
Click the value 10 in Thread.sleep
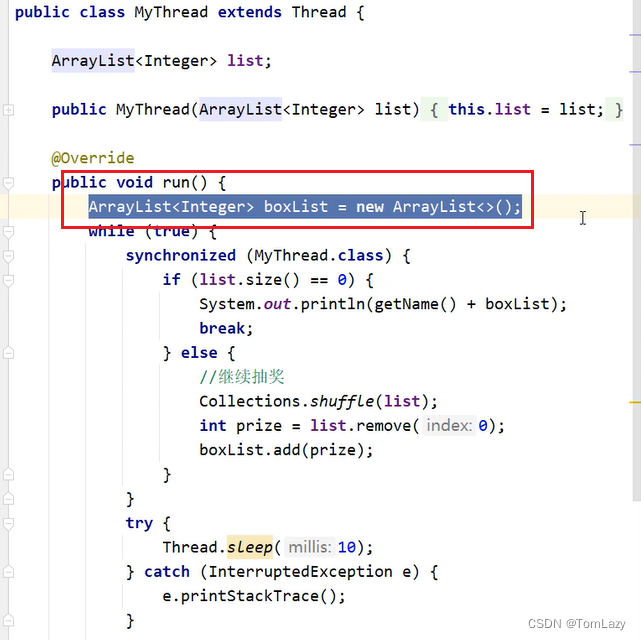347,547
